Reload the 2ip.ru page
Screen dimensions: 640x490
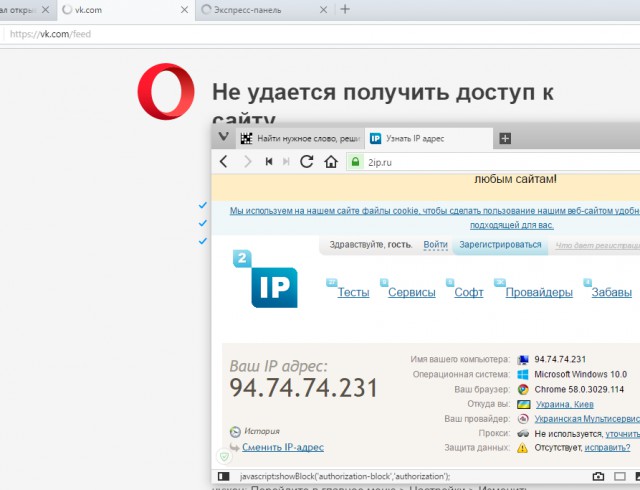pos(307,162)
